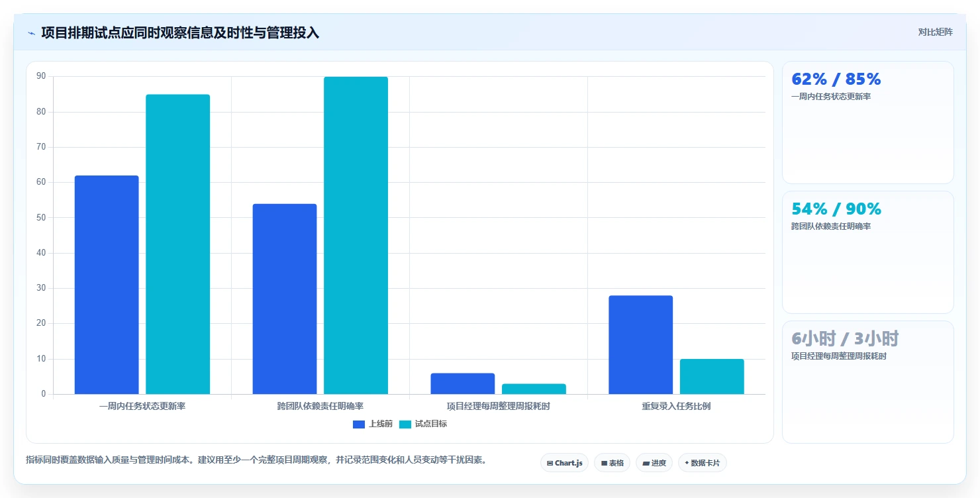Click the lightning icon beside the title
This screenshot has height=498, width=980.
tap(31, 32)
